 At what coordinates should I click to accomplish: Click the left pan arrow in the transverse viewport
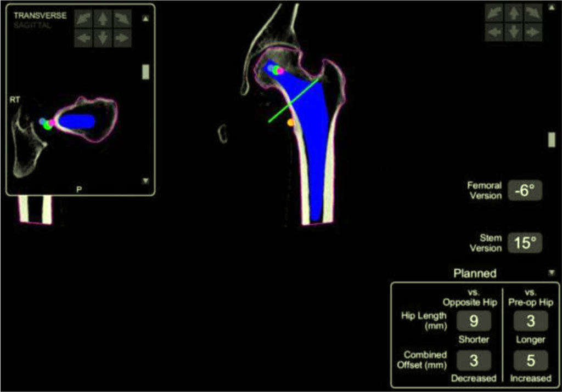[82, 38]
